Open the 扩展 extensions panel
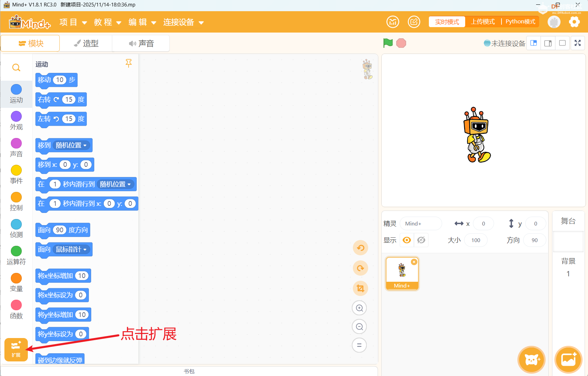The height and width of the screenshot is (376, 588). click(16, 349)
